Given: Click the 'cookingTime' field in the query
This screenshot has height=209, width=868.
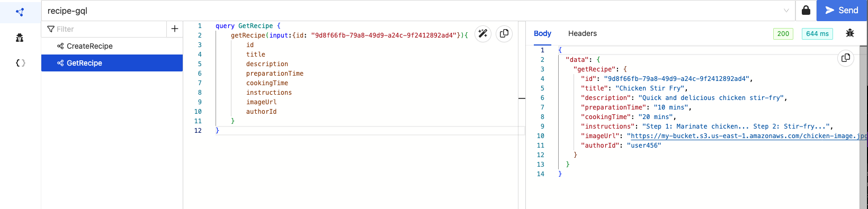Looking at the screenshot, I should click(267, 83).
